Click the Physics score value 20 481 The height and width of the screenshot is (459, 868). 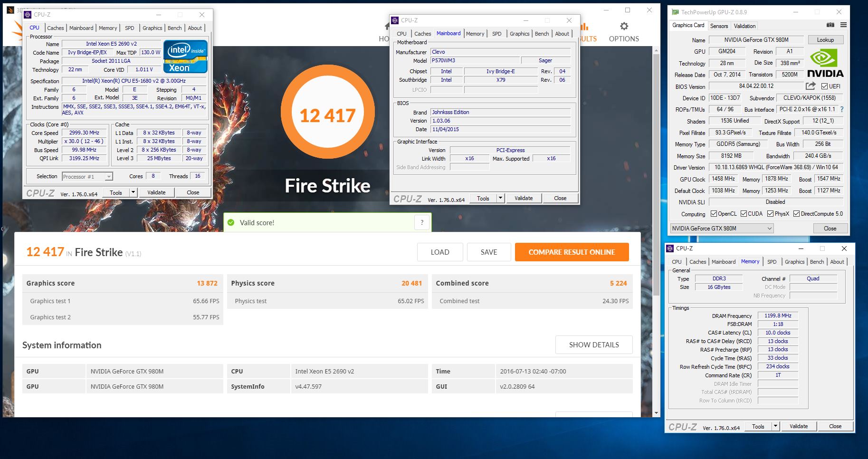(x=411, y=283)
